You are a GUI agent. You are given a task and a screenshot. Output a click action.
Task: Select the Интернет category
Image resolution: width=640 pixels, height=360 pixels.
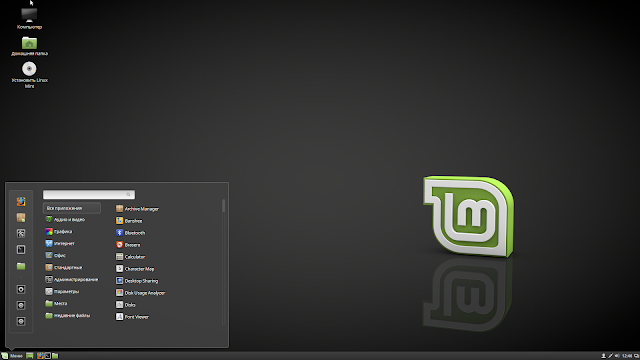coord(60,243)
